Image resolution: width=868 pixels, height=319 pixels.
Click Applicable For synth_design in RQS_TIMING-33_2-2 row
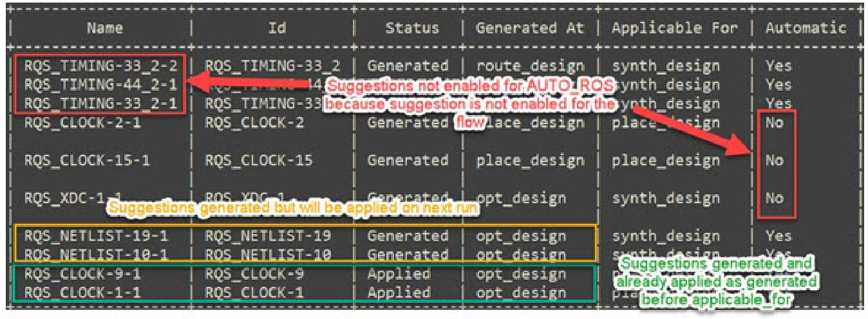[x=666, y=66]
